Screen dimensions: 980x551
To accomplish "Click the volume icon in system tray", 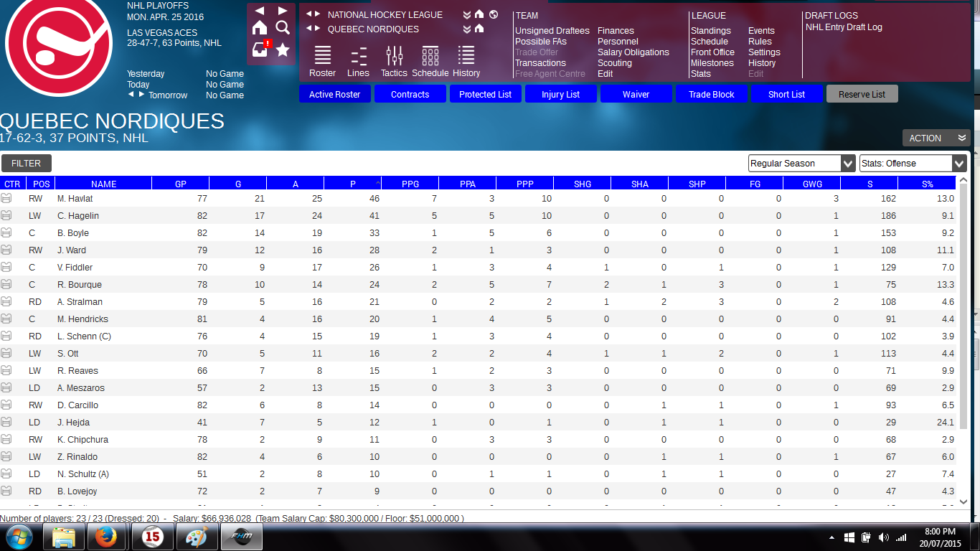I will (x=883, y=537).
